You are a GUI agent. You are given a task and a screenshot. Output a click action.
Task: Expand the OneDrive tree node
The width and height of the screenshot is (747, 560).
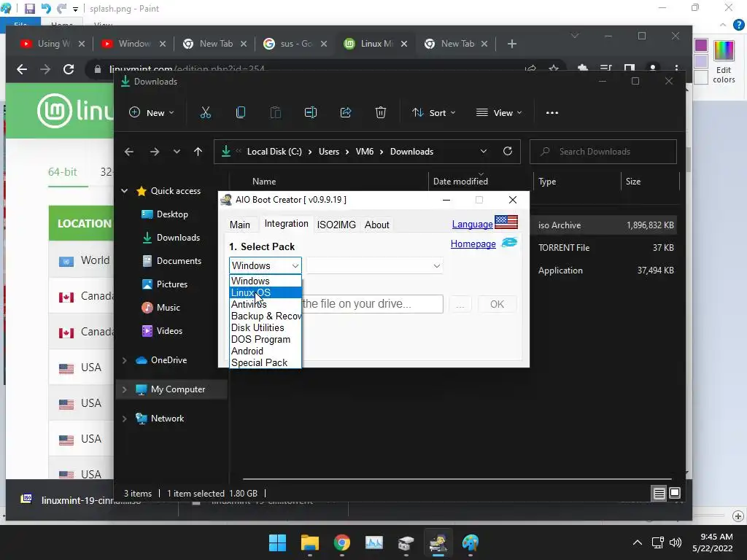124,360
